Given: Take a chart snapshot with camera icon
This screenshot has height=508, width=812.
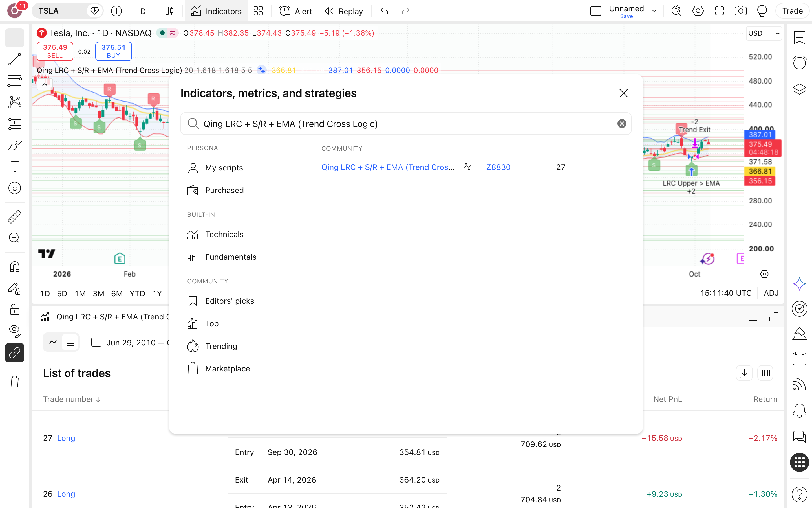Looking at the screenshot, I should 741,11.
